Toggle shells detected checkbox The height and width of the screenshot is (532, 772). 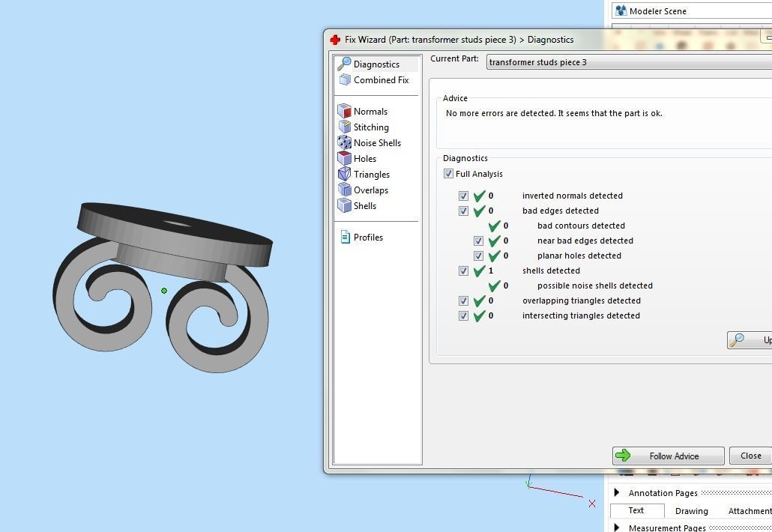pyautogui.click(x=463, y=270)
